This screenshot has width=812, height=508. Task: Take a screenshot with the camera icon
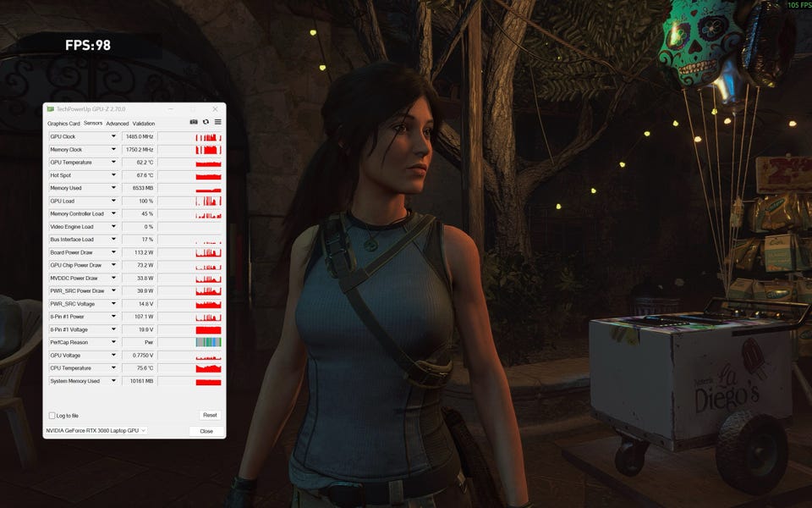194,122
